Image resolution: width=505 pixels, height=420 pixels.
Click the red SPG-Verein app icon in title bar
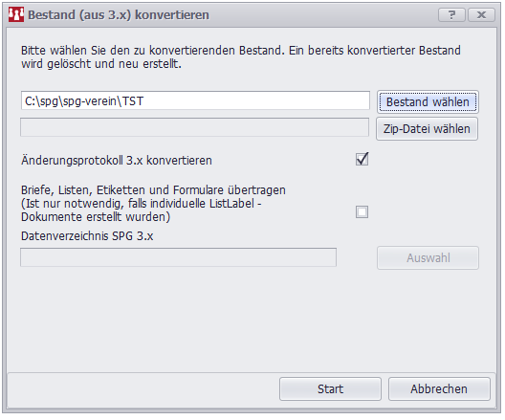[16, 14]
